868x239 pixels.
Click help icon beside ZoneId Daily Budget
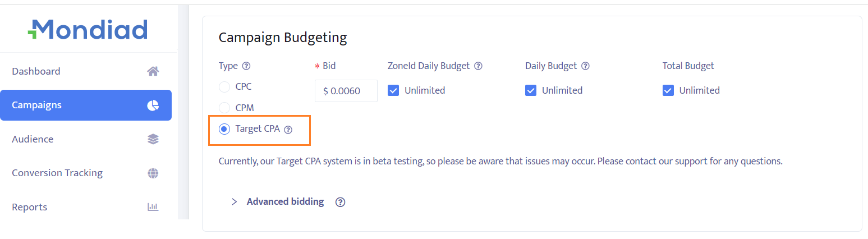pyautogui.click(x=478, y=66)
